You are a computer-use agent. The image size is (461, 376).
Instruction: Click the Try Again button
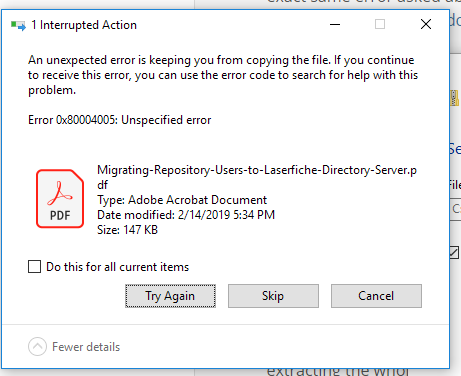pos(170,296)
